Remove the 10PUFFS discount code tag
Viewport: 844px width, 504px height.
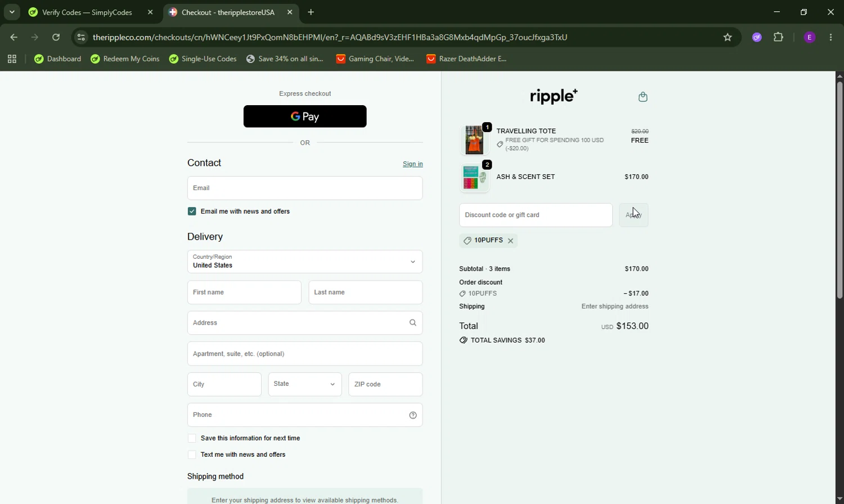coord(510,241)
